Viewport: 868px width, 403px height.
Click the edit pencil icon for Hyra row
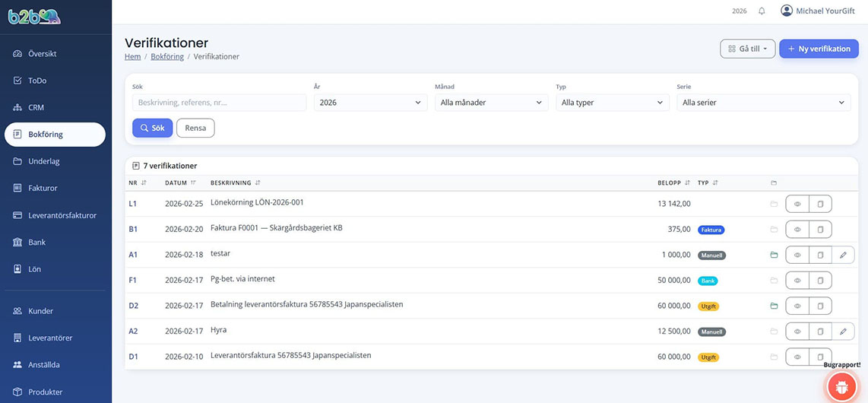coord(843,332)
